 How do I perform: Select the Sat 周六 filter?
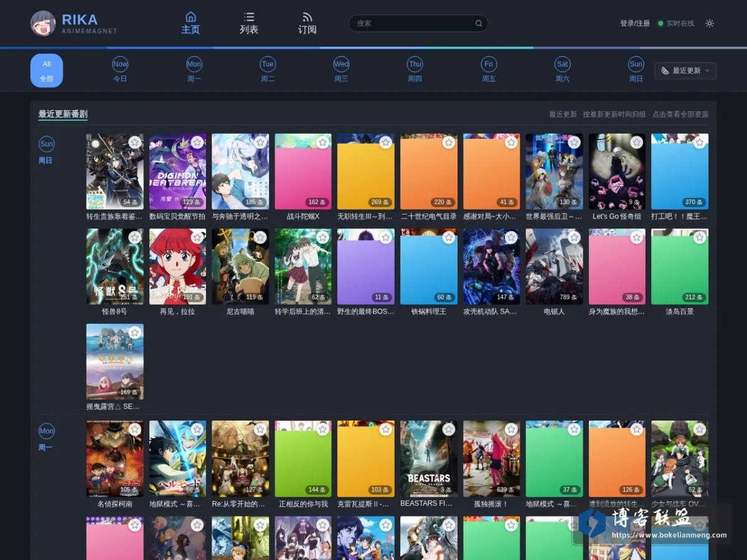[x=563, y=70]
